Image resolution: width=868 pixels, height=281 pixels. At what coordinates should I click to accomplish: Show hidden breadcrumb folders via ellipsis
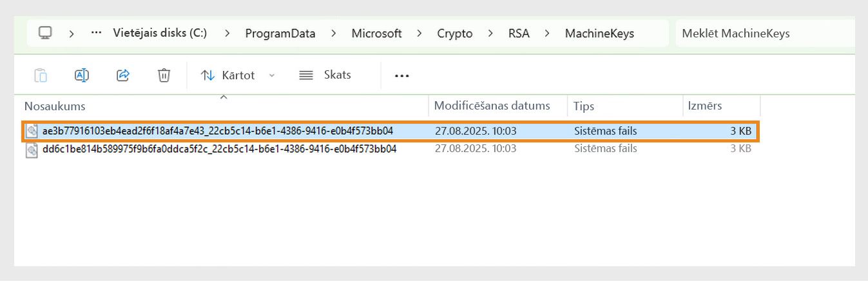[x=97, y=33]
